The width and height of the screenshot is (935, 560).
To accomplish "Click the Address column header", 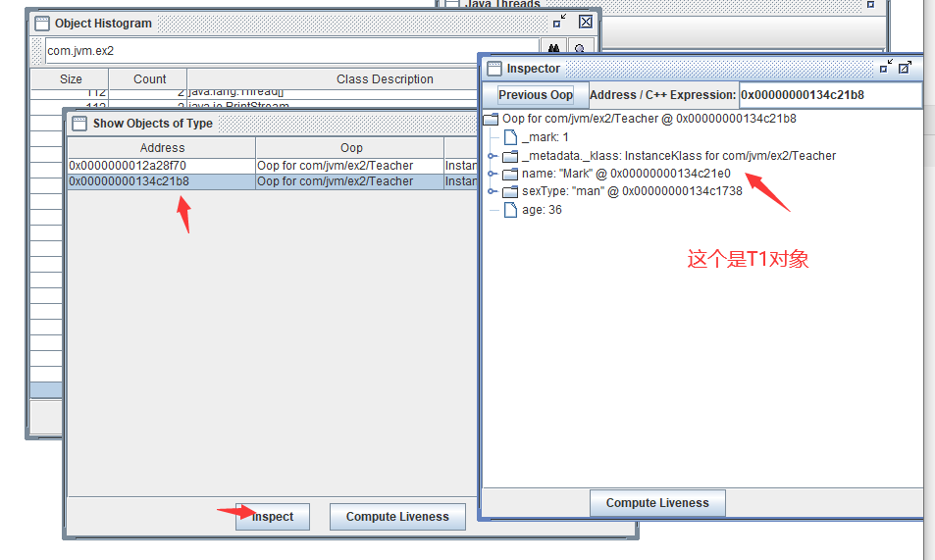I will coord(162,148).
